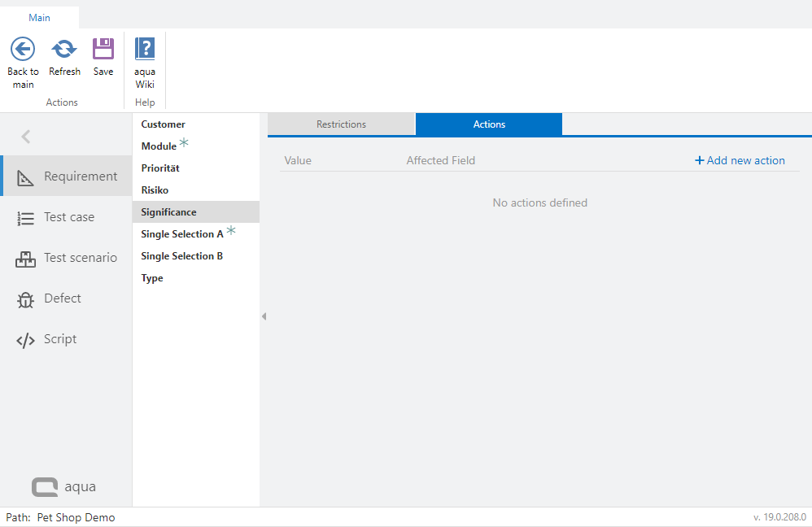This screenshot has width=812, height=527.
Task: Collapse field list with splitter arrow
Action: pyautogui.click(x=264, y=316)
